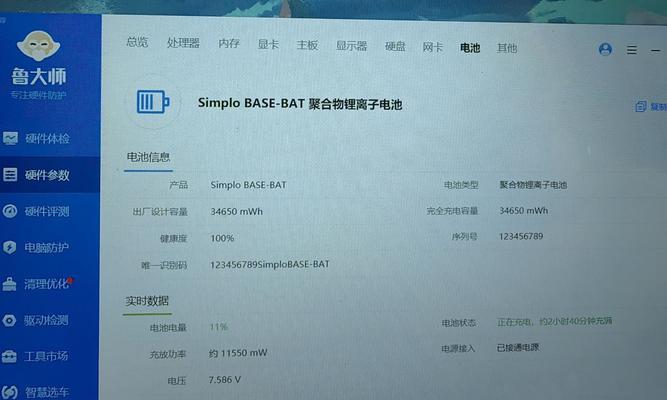Click the title Simplo BASE-BAT 聚合物锂离子电池

(x=300, y=103)
